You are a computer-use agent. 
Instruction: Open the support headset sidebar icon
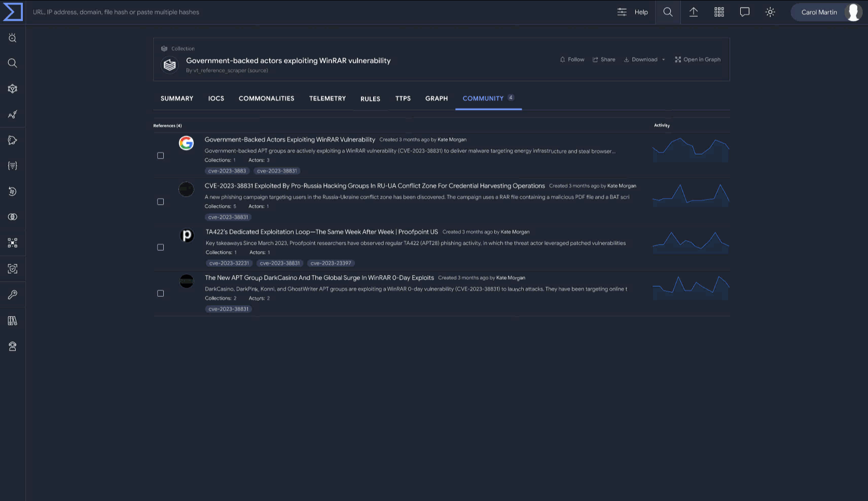click(13, 346)
